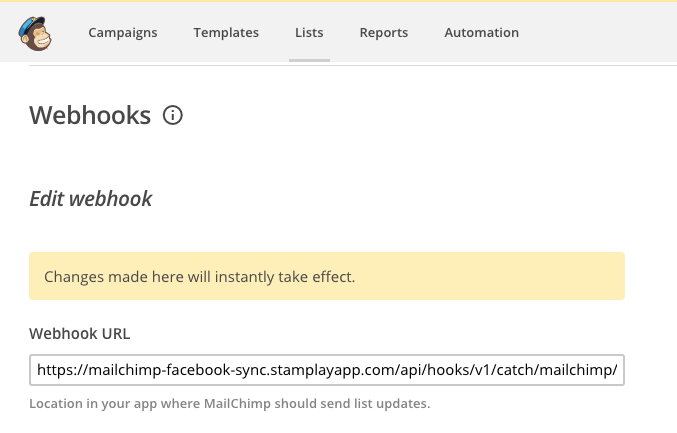Select the Lists tab
Screen dimensions: 677x433
coord(309,33)
